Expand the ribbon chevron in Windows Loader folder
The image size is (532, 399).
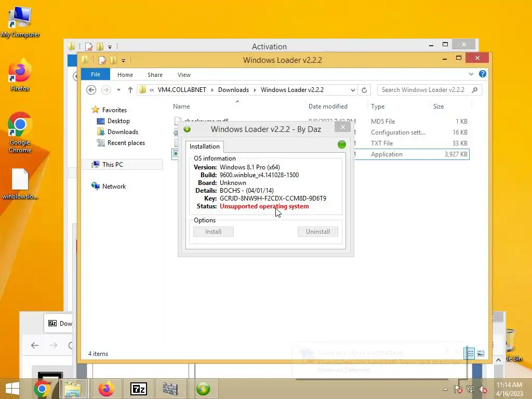click(x=471, y=74)
